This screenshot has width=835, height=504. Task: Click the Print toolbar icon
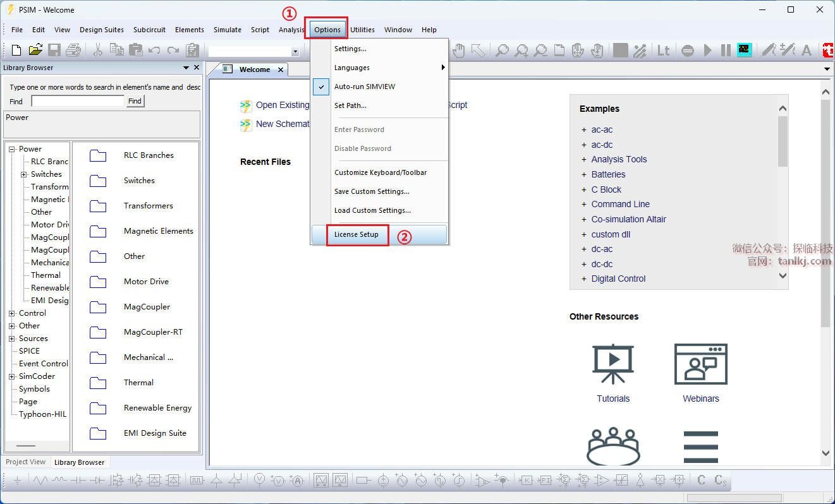pos(73,51)
